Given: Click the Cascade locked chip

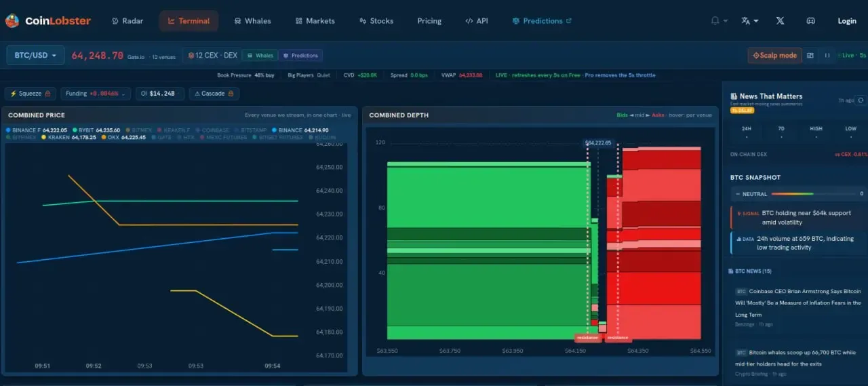Looking at the screenshot, I should (x=214, y=94).
